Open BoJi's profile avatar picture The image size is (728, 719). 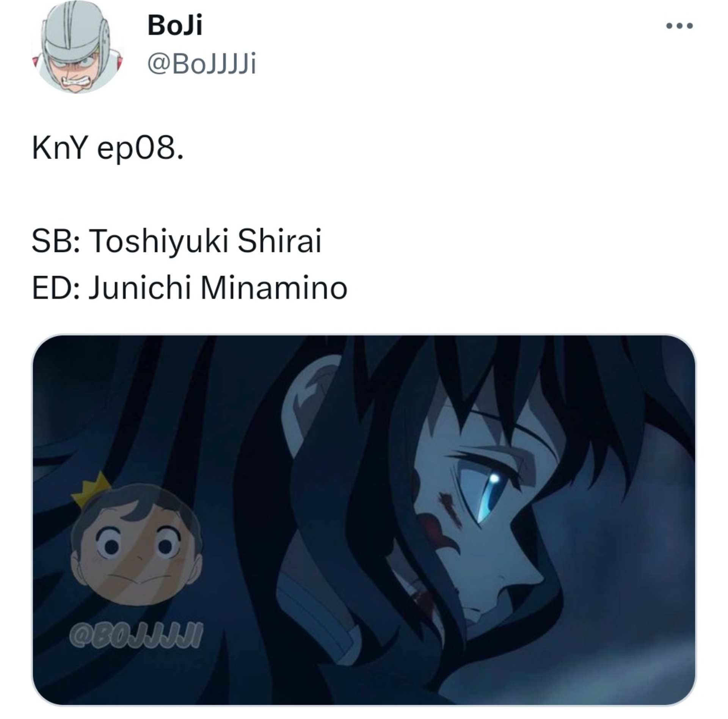(78, 47)
